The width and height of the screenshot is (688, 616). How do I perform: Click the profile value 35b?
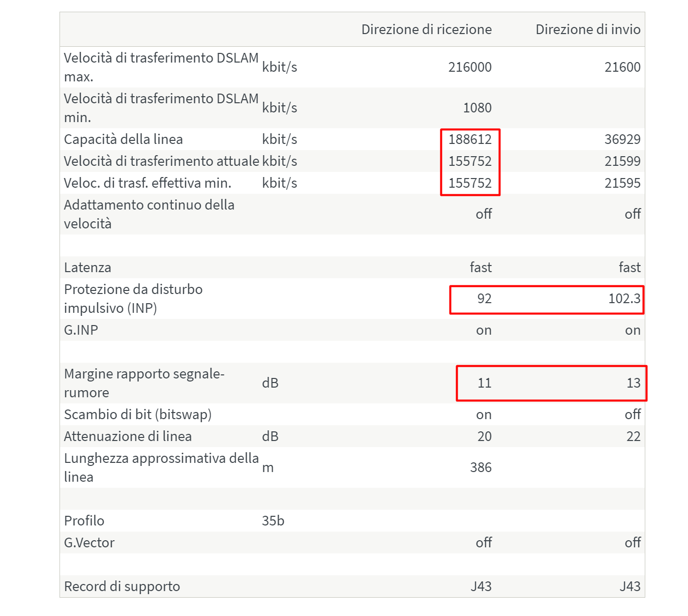click(x=273, y=521)
